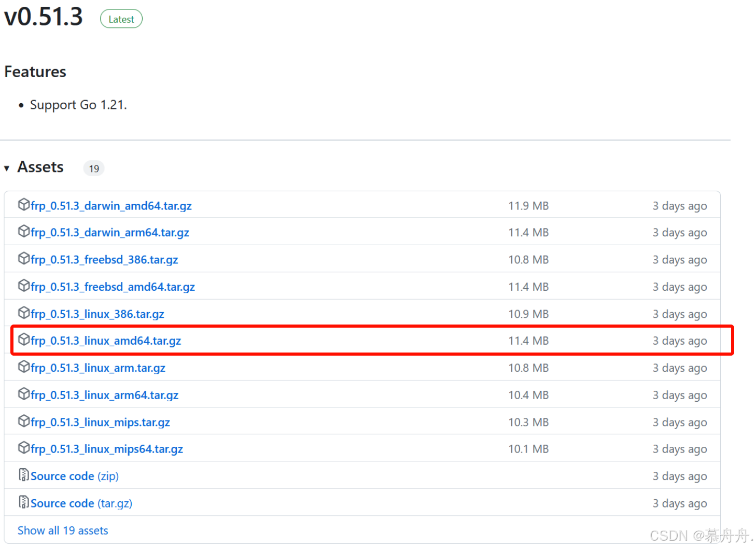Image resolution: width=756 pixels, height=549 pixels.
Task: Click zip file icon beside Source code (zip)
Action: 24,475
